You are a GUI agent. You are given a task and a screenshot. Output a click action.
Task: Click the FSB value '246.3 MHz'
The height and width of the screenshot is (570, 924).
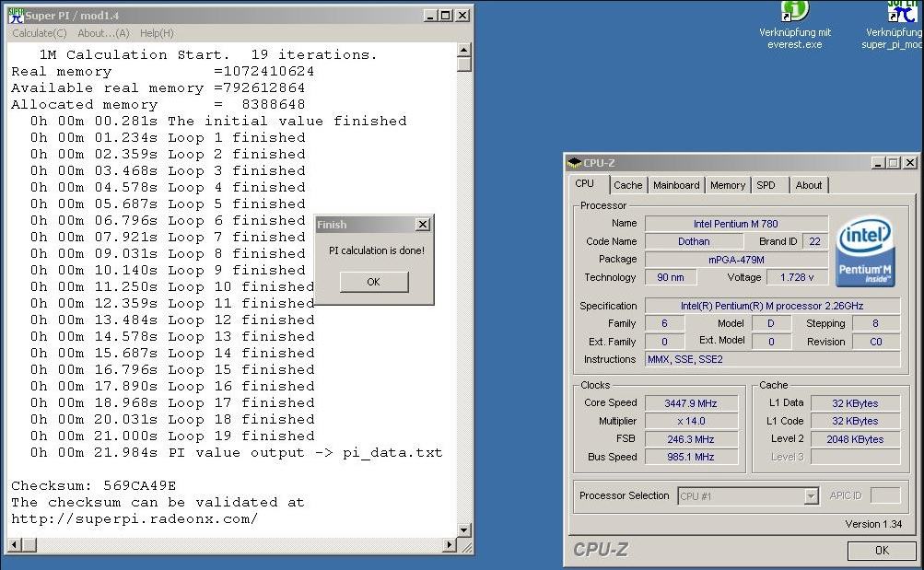point(691,439)
